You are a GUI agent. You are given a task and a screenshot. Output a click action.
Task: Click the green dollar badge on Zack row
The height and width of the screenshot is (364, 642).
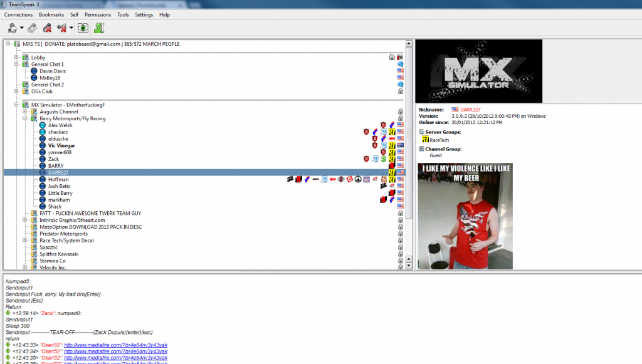pos(383,159)
